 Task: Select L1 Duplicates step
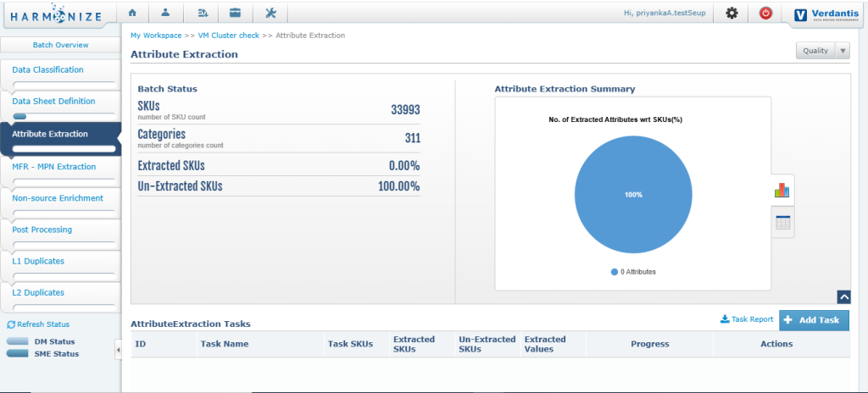click(x=38, y=261)
